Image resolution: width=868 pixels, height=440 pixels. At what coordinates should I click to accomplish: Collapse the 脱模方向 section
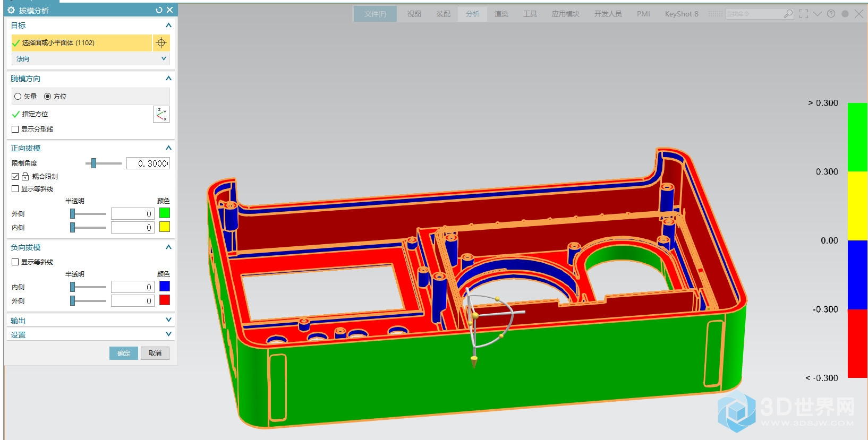point(168,78)
